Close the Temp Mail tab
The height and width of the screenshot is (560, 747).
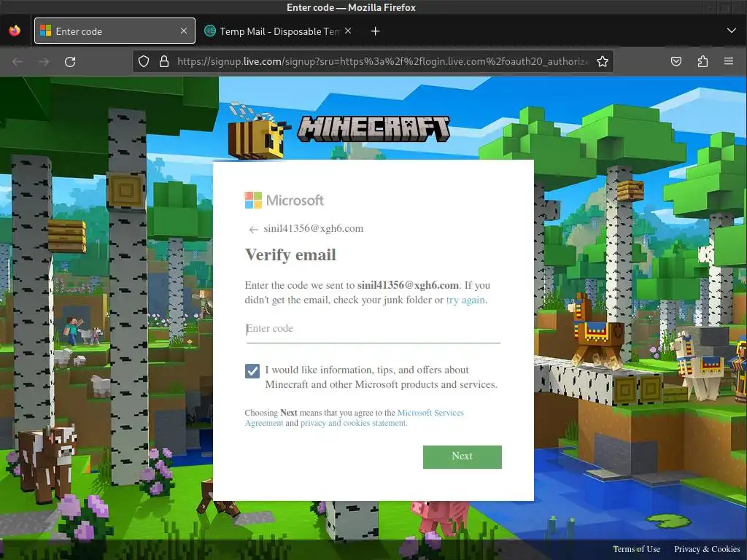(348, 31)
